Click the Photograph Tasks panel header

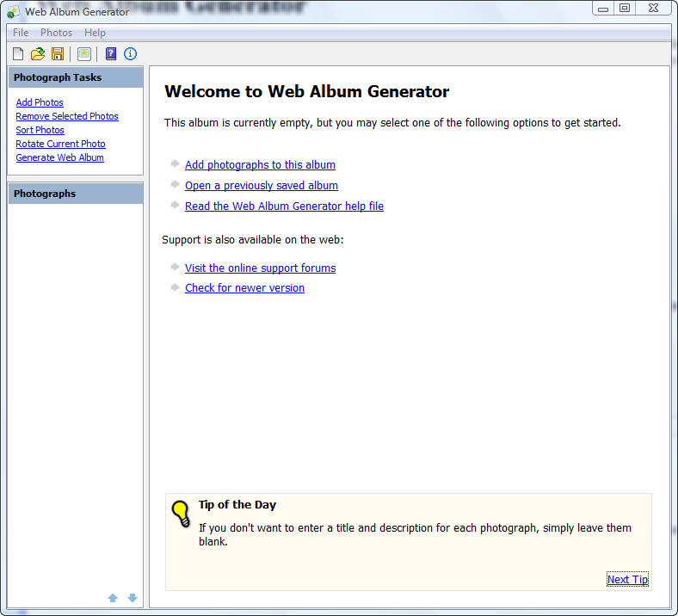click(x=76, y=77)
